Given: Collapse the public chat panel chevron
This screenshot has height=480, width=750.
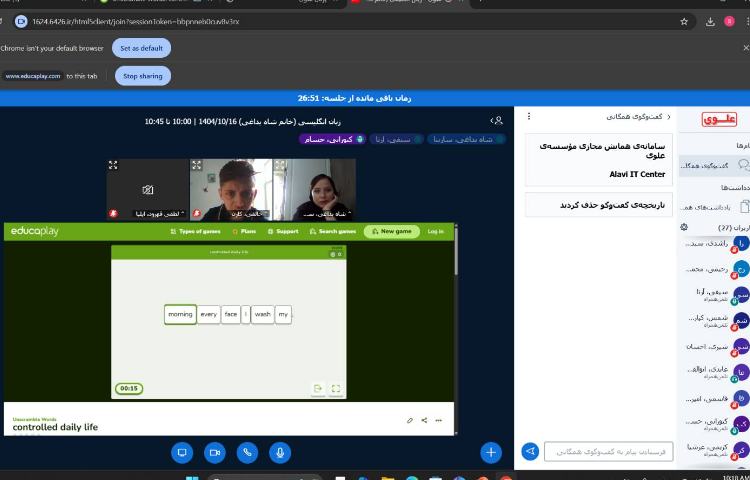Looking at the screenshot, I should 669,117.
